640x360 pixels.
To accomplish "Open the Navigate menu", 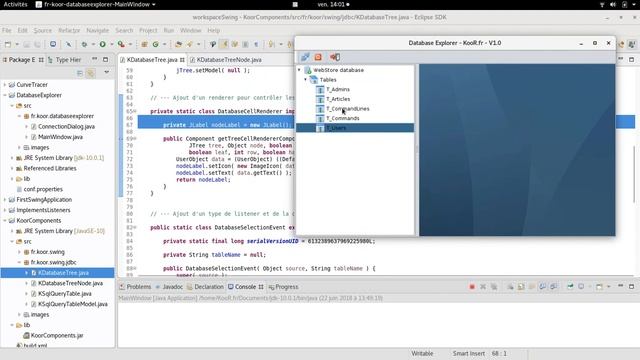I will click(98, 31).
